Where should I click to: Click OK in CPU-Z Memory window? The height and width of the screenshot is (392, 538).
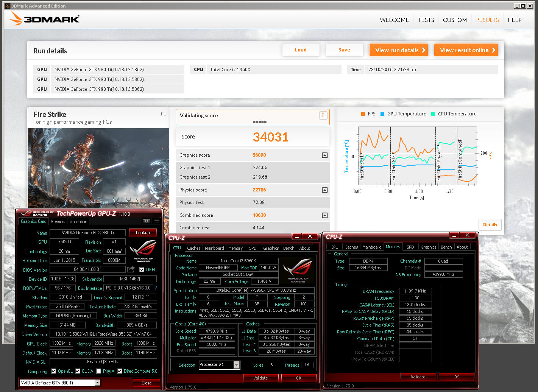pos(456,377)
